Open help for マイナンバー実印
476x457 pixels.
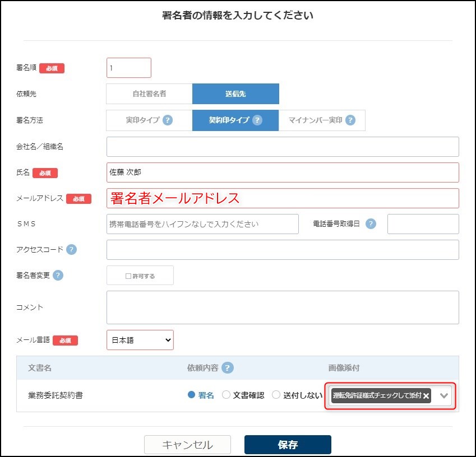pyautogui.click(x=351, y=120)
